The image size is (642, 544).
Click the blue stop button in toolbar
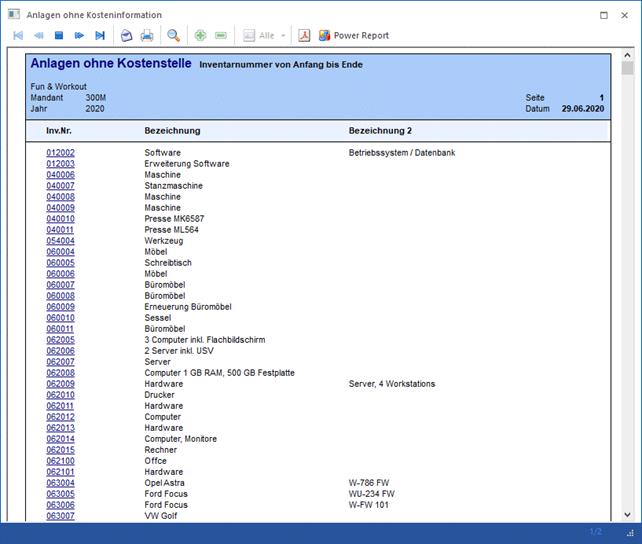(59, 36)
